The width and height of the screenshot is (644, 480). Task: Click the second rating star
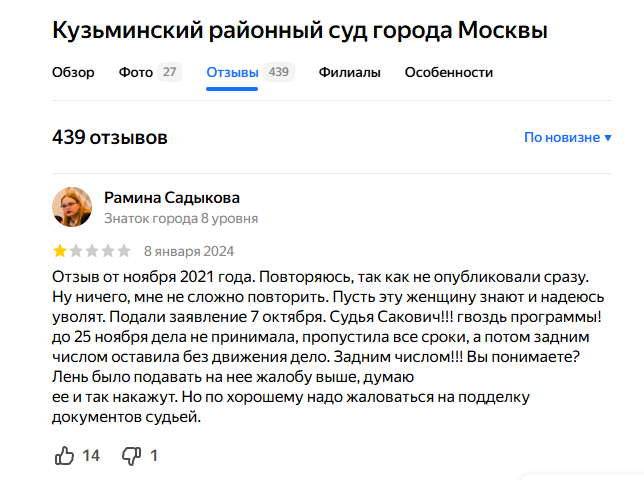[76, 251]
